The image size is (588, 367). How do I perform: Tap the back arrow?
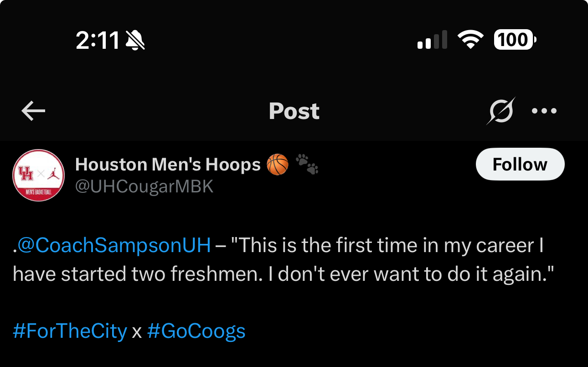pyautogui.click(x=33, y=111)
